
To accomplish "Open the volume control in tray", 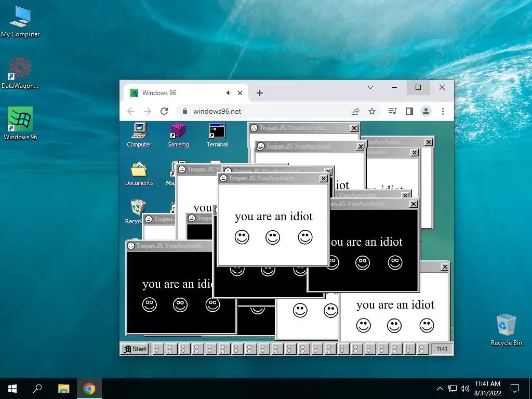I will (x=465, y=389).
